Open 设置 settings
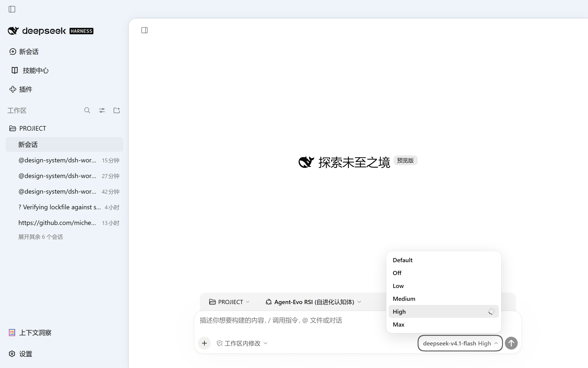Image resolution: width=588 pixels, height=368 pixels. coord(20,354)
